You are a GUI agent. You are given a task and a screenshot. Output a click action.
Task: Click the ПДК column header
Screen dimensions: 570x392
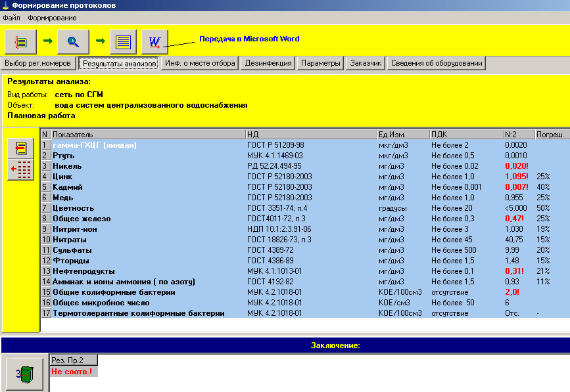[467, 135]
